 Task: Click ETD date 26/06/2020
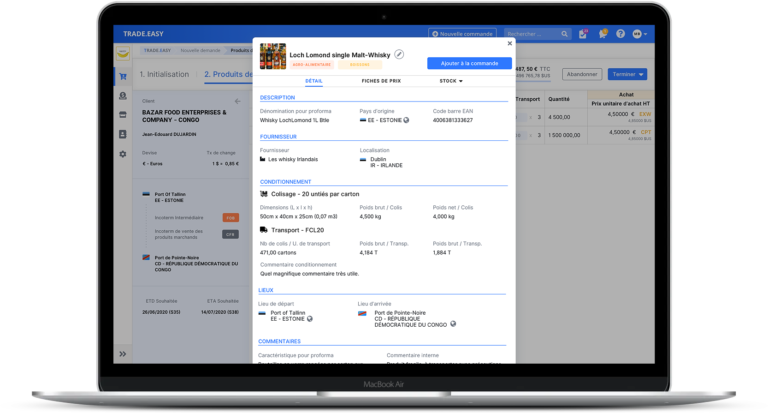(x=161, y=312)
